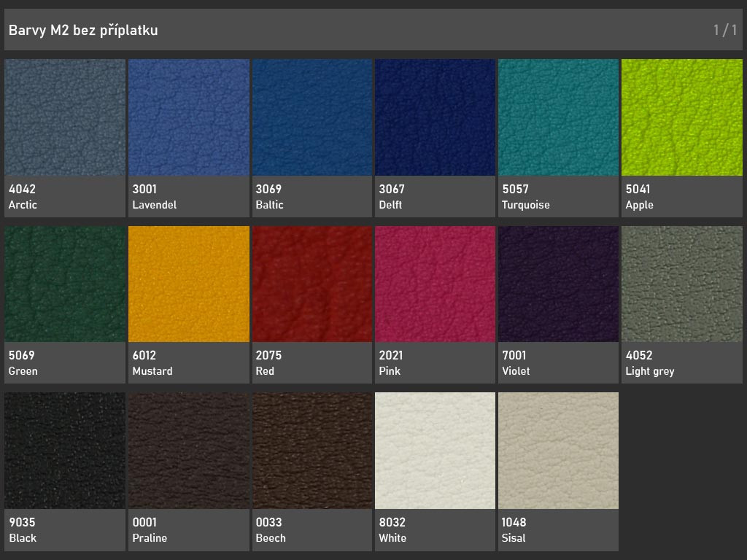Click the Mustard name label text
This screenshot has height=560, width=747.
[152, 371]
